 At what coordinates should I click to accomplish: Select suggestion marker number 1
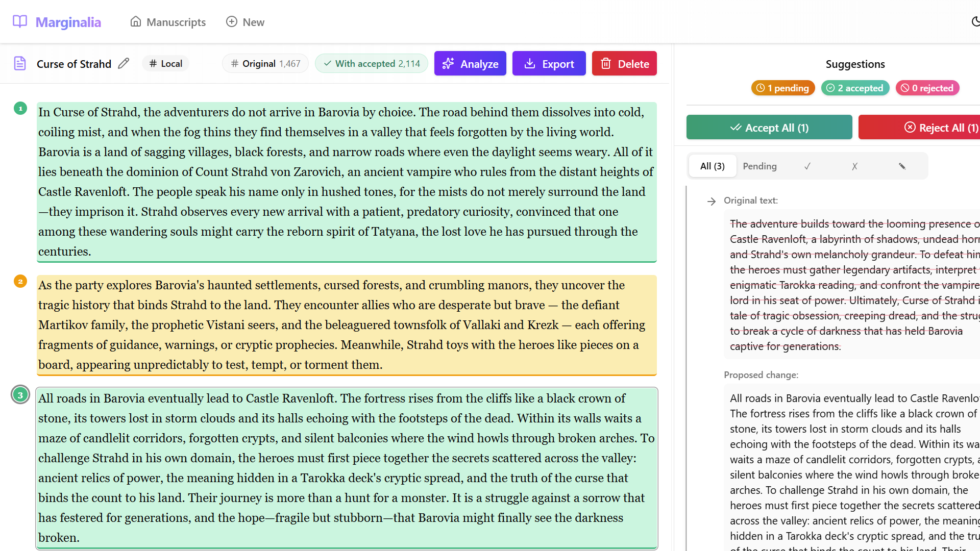click(x=20, y=108)
